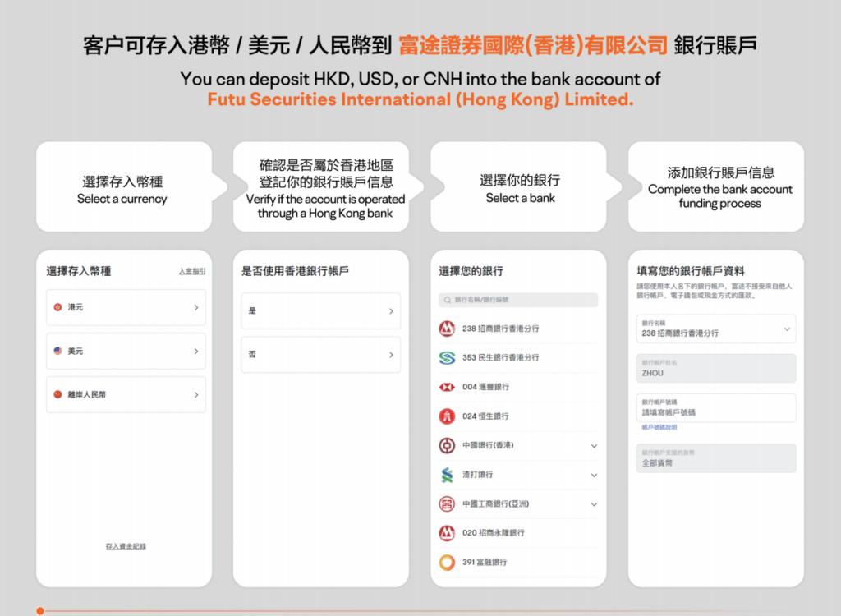The height and width of the screenshot is (616, 841).
Task: Click the Bank of China logo beside 中國銀行(香港)
Action: [x=447, y=445]
